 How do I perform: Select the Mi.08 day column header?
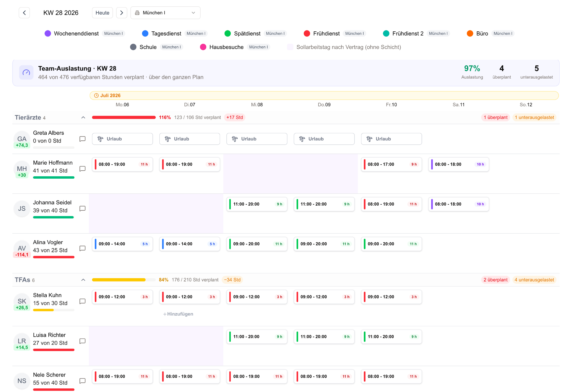click(257, 105)
